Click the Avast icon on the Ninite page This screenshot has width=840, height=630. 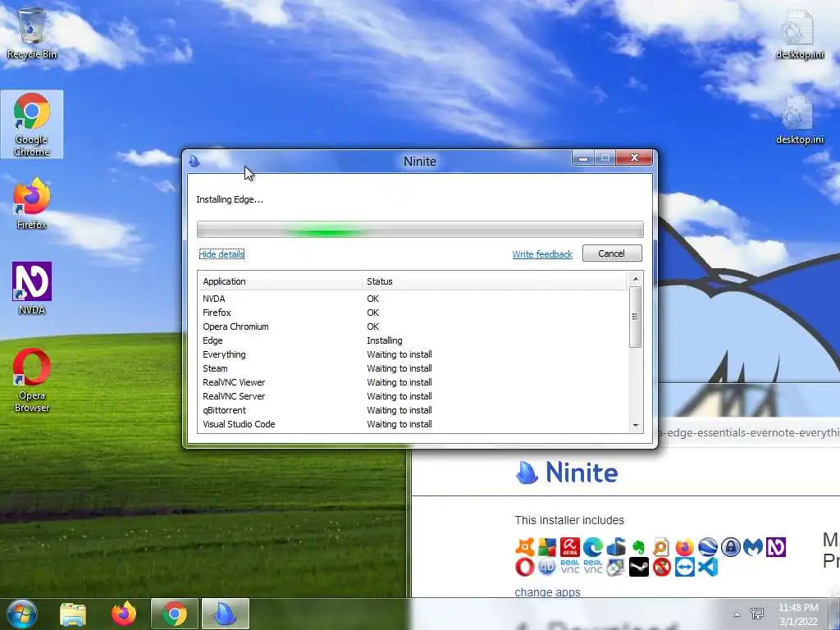click(x=525, y=547)
